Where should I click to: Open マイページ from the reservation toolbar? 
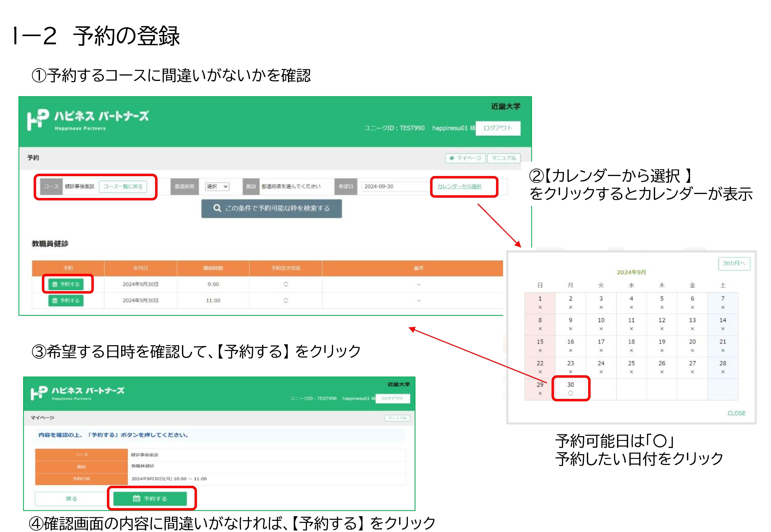465,158
